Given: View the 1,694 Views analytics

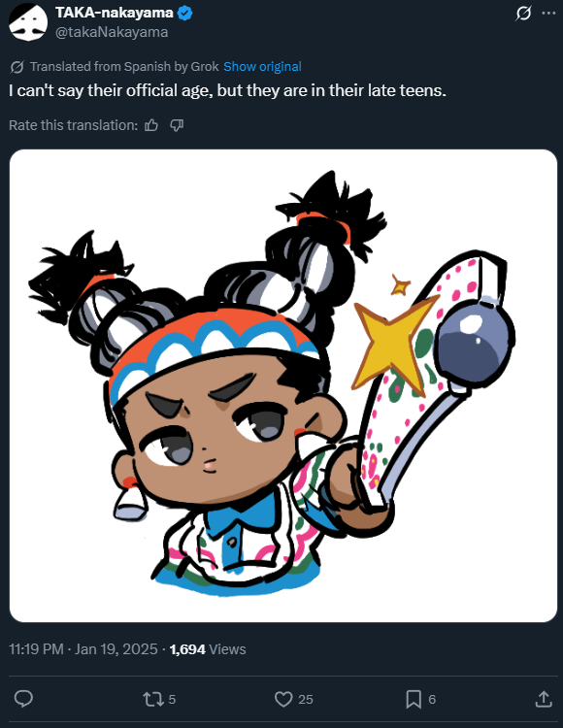Looking at the screenshot, I should [x=208, y=649].
